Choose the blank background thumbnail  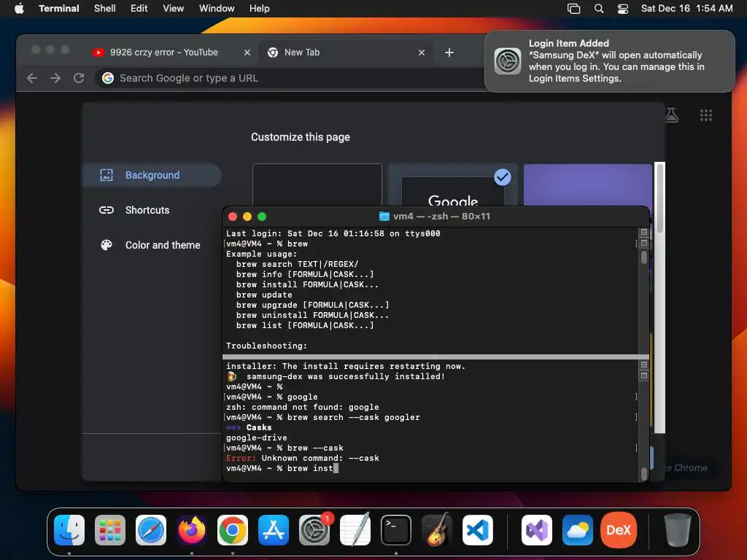click(317, 184)
